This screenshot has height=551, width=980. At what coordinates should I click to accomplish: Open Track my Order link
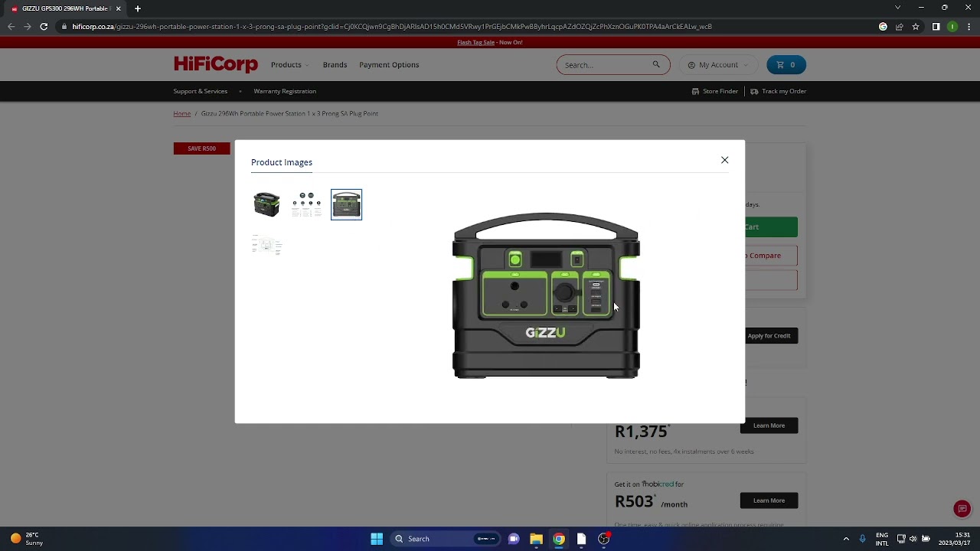[778, 91]
